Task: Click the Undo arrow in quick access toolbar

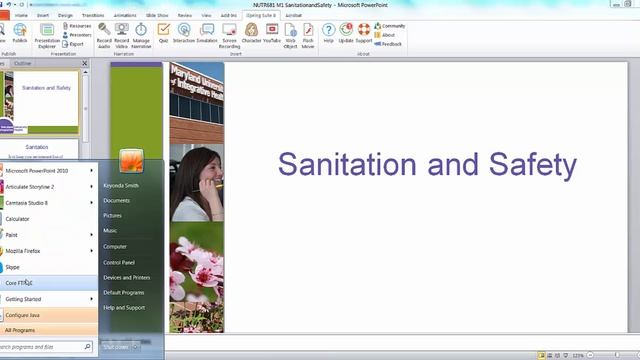Action: point(8,4)
